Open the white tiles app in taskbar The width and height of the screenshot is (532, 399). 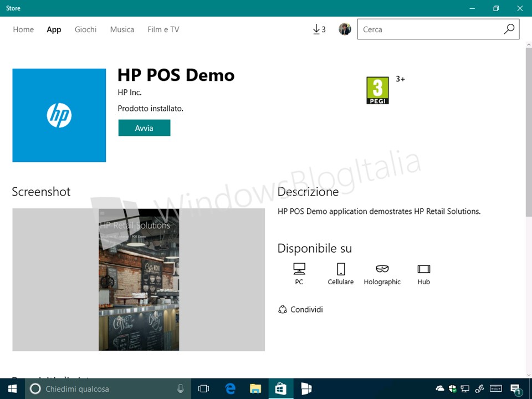pyautogui.click(x=306, y=389)
